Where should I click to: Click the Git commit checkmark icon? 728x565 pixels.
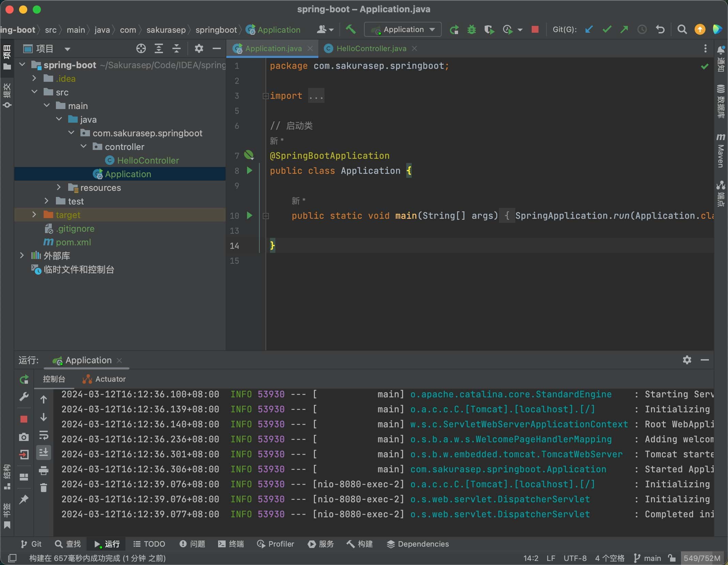click(606, 30)
